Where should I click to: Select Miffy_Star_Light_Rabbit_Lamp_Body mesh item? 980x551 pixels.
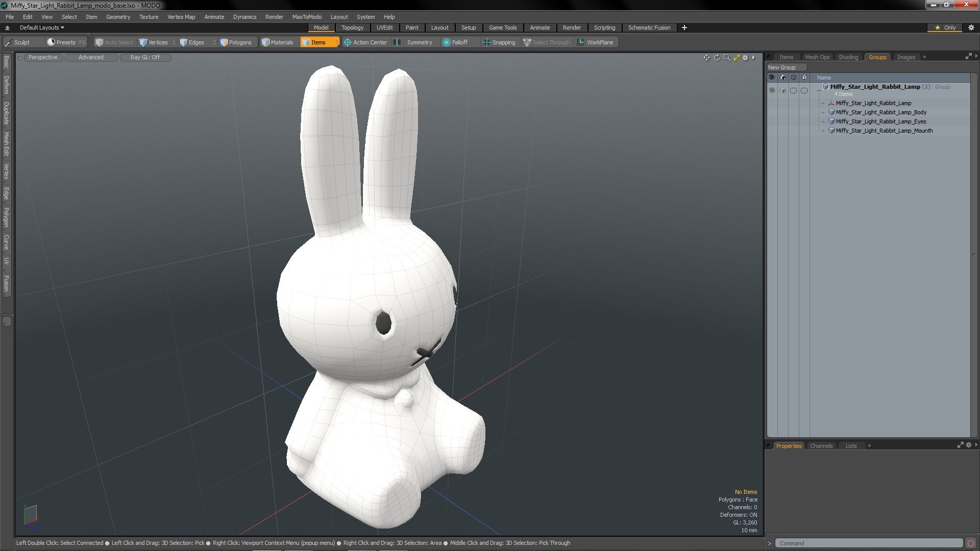(881, 112)
